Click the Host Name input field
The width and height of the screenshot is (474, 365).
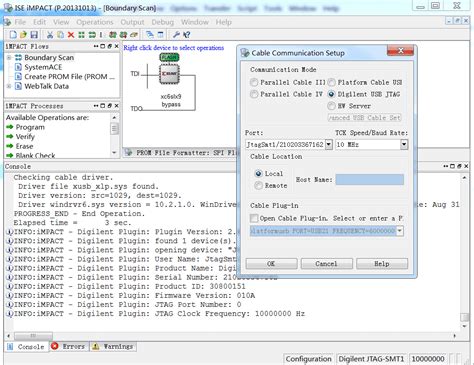coord(369,179)
